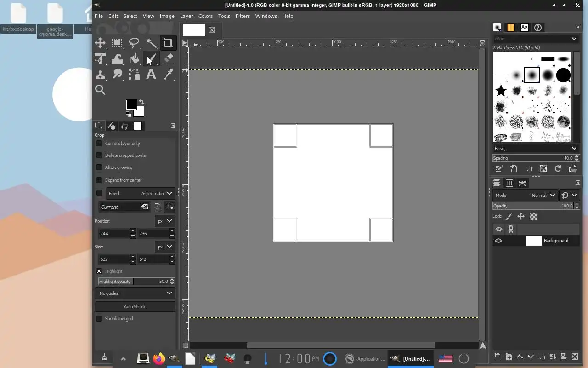Select the Eraser tool
This screenshot has height=368, width=588.
click(168, 59)
